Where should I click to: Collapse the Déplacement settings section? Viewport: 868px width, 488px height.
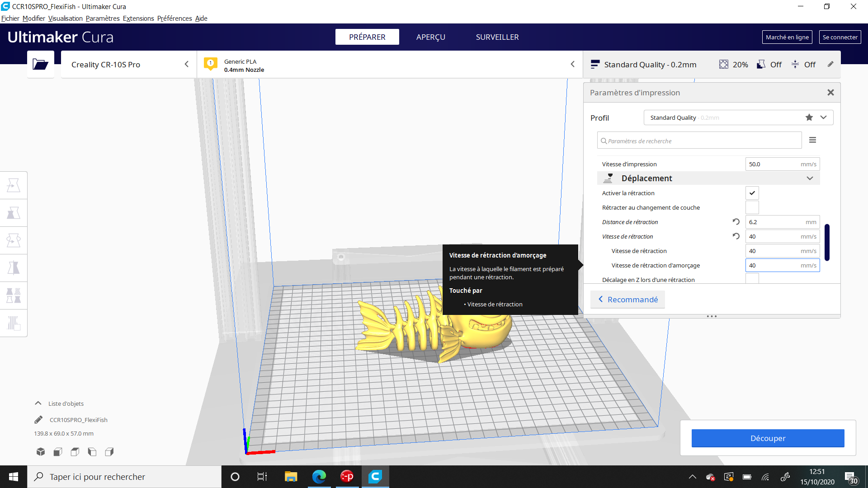(x=809, y=178)
